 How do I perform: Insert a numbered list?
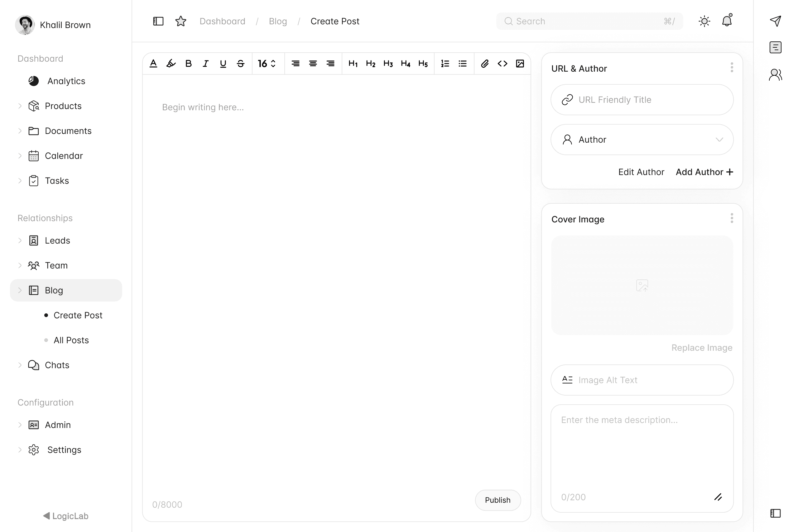pyautogui.click(x=445, y=64)
